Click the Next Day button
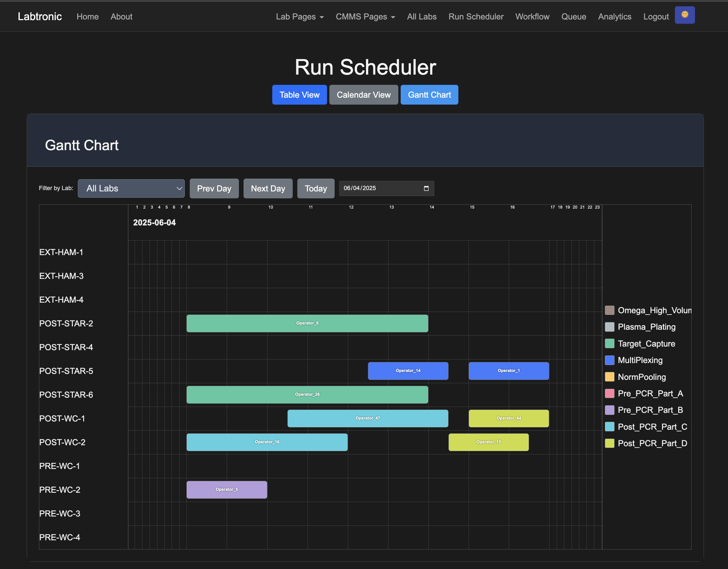Viewport: 728px width, 569px height. (268, 188)
